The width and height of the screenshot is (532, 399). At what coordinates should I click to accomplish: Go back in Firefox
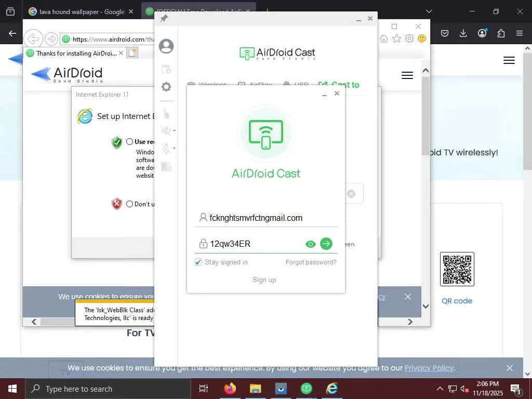point(12,33)
